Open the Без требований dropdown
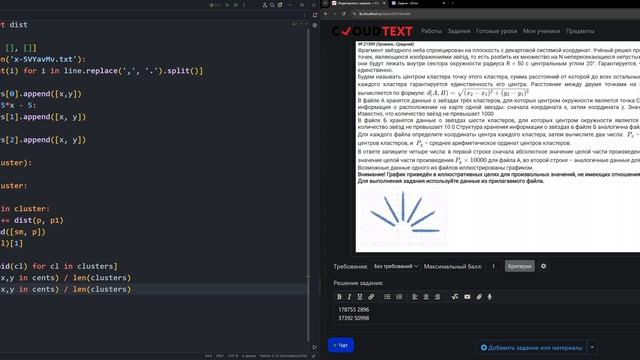Viewport: 640px width, 360px height. (396, 266)
